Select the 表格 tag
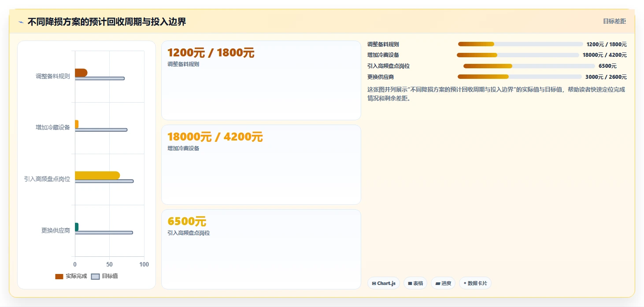644x307 pixels. [x=415, y=283]
